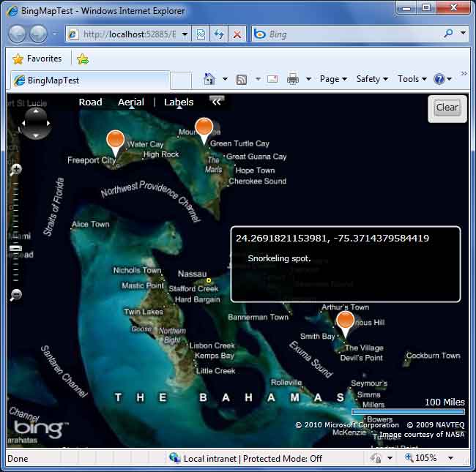The image size is (476, 472).
Task: Stop loading with the red X icon
Action: (x=237, y=34)
